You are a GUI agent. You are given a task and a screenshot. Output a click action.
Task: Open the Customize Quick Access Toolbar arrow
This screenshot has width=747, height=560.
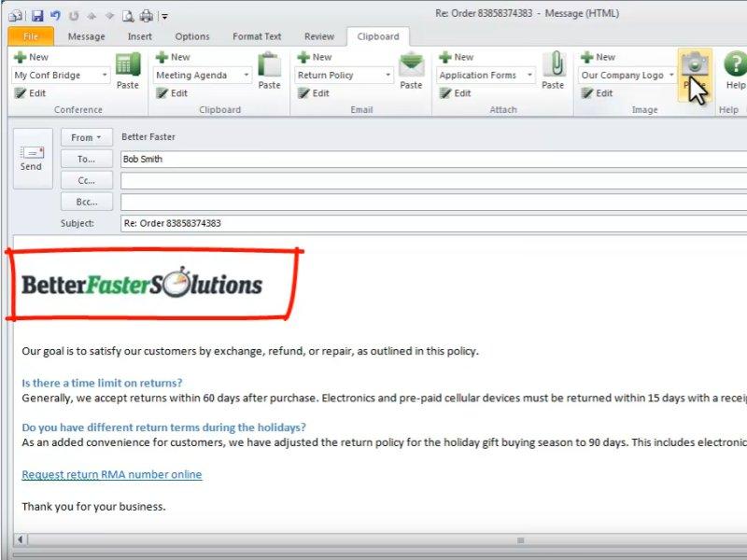[164, 17]
